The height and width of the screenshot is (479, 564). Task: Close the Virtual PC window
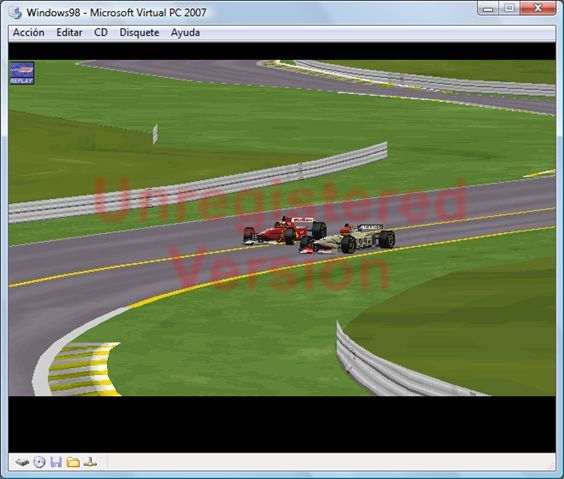(x=538, y=8)
